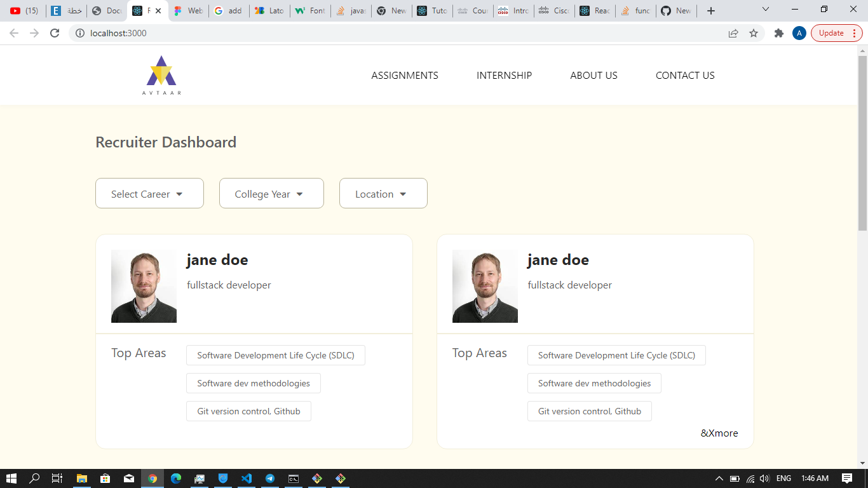
Task: Select the INTERNSHIP navigation item
Action: point(504,75)
